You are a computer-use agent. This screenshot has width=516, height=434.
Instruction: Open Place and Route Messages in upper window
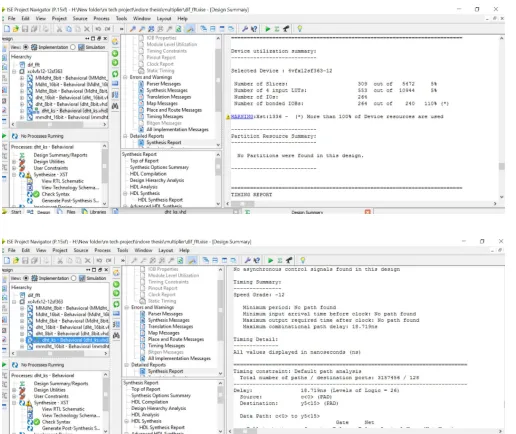174,110
